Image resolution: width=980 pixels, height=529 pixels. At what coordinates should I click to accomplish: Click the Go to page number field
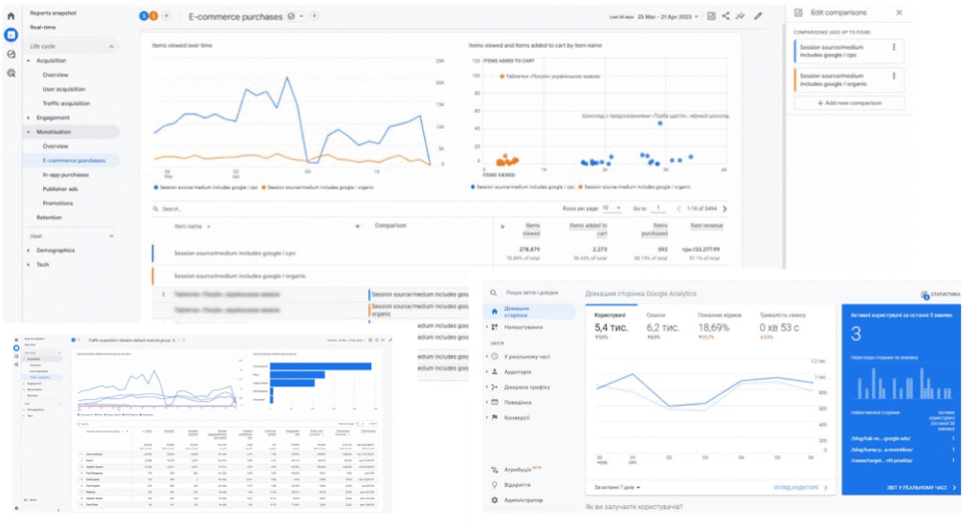tap(659, 208)
